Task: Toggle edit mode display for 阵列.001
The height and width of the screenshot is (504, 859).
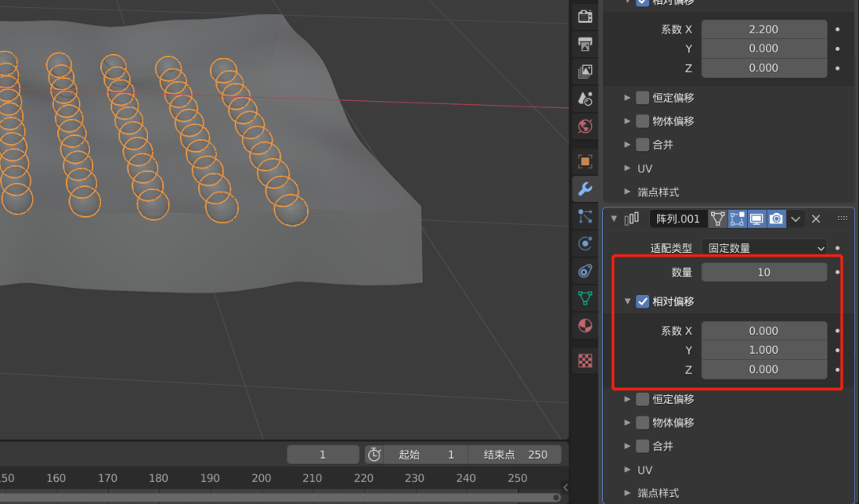Action: pyautogui.click(x=737, y=219)
